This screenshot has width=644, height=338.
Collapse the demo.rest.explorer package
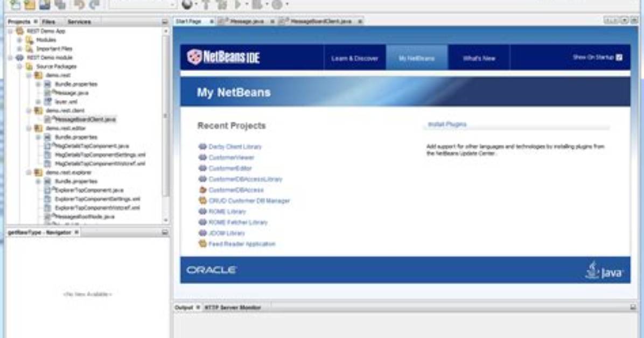[29, 172]
